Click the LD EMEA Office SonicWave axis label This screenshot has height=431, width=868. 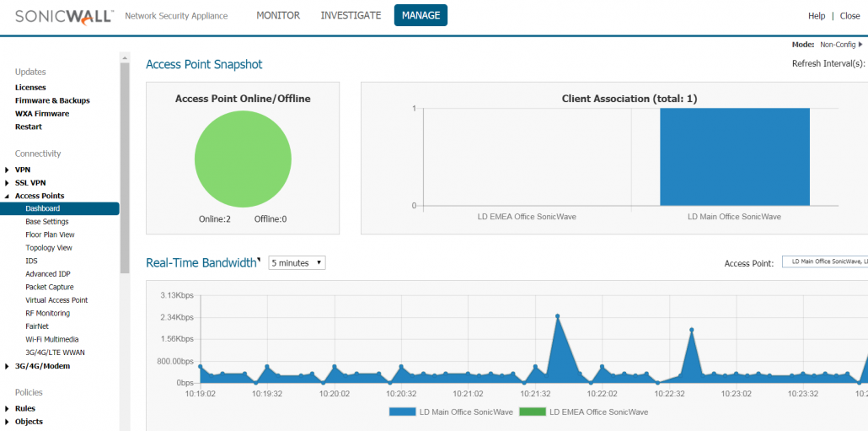527,217
